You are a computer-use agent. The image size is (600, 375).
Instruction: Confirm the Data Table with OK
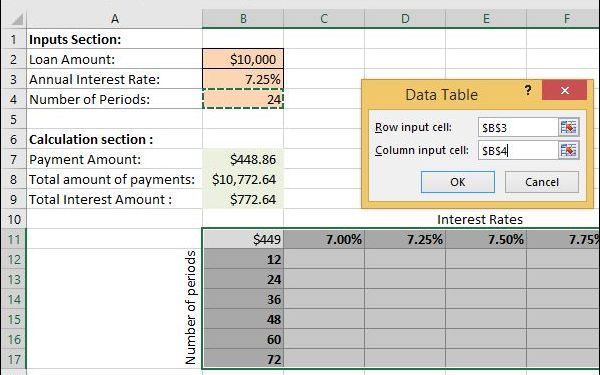(x=458, y=182)
